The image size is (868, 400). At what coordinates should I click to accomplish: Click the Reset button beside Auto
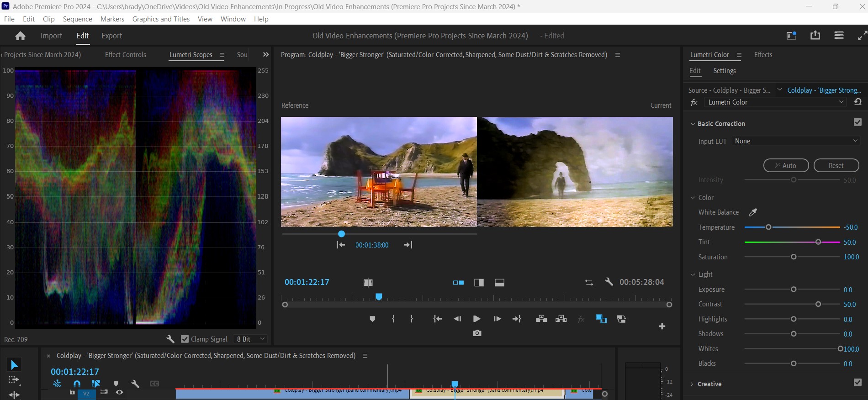(x=836, y=165)
